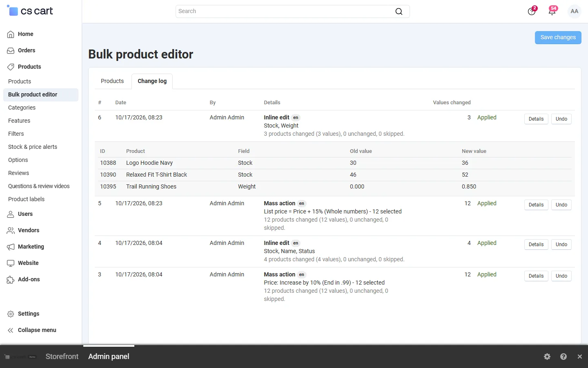The height and width of the screenshot is (368, 588).
Task: Undo change log entry 5
Action: (561, 205)
